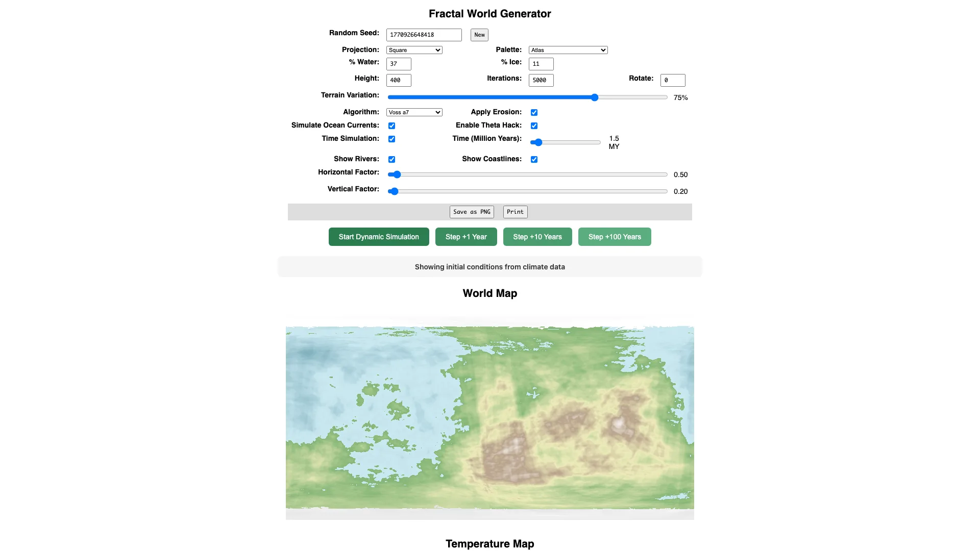Click the Print button
Screen dimensions: 980x551
pos(515,212)
